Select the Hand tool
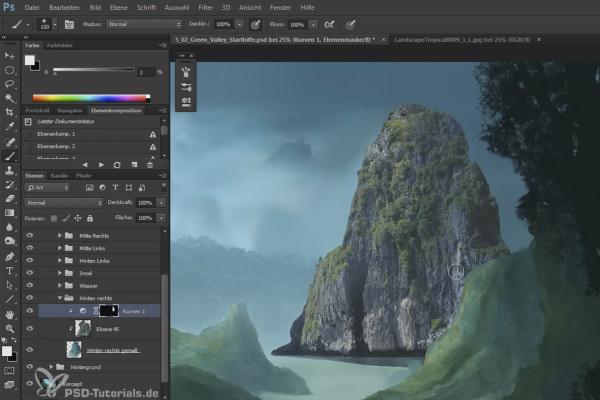 pos(10,315)
